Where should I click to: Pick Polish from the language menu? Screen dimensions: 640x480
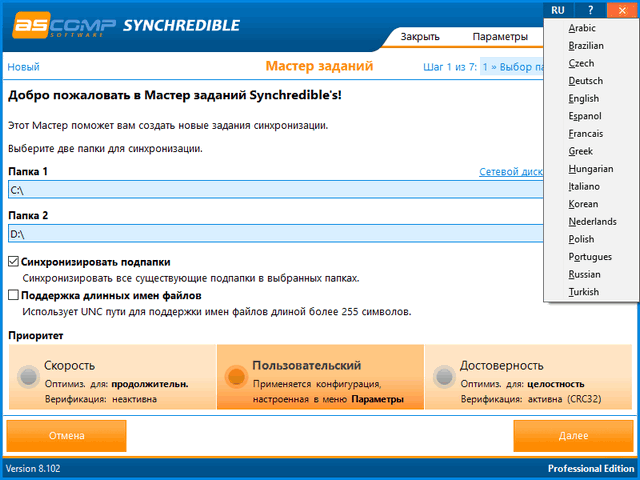[591, 239]
